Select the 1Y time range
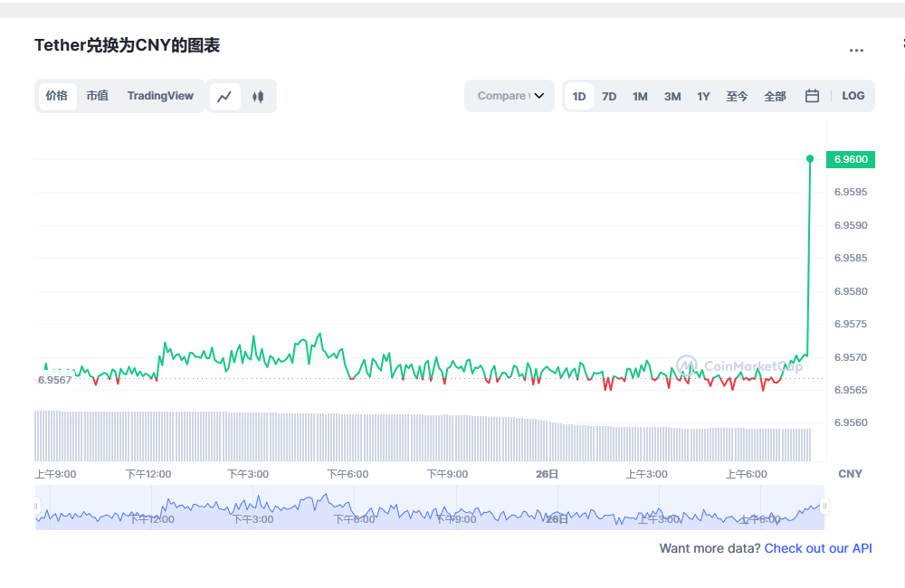905x588 pixels. point(703,97)
